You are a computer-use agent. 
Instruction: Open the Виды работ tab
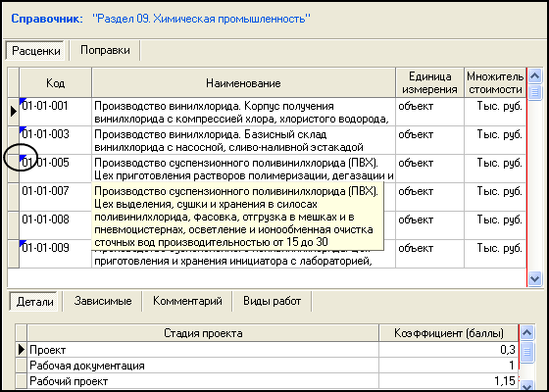(x=273, y=301)
